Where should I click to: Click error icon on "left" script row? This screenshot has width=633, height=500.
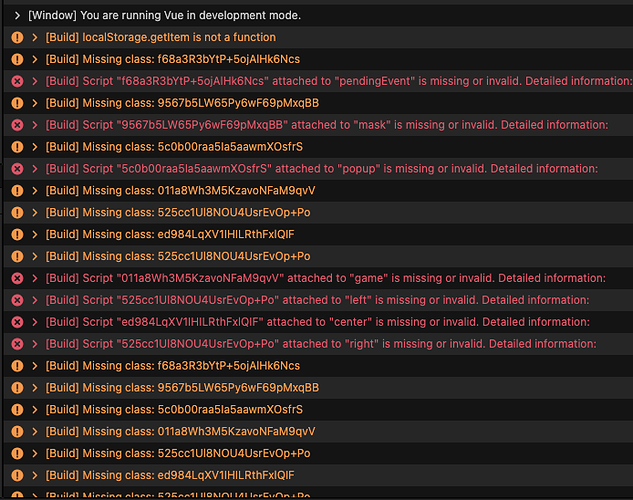tap(16, 300)
